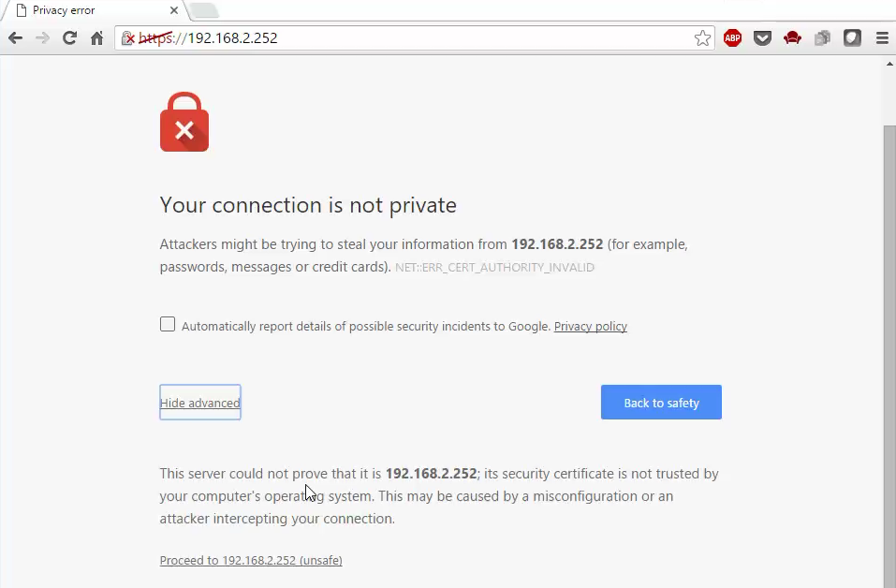The height and width of the screenshot is (588, 896).
Task: Go to the home page icon
Action: (x=97, y=38)
